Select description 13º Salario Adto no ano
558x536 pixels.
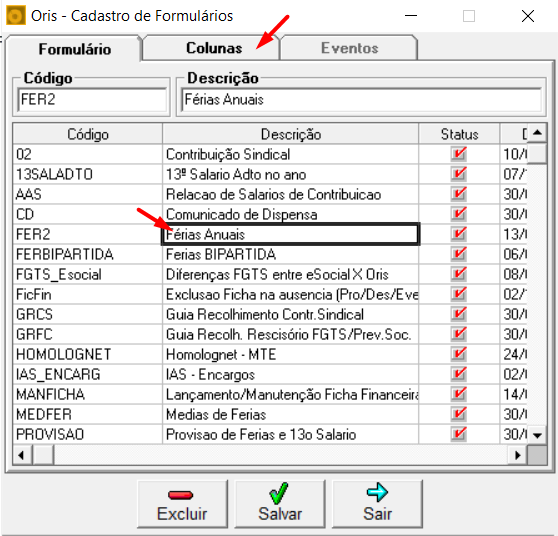click(x=291, y=174)
